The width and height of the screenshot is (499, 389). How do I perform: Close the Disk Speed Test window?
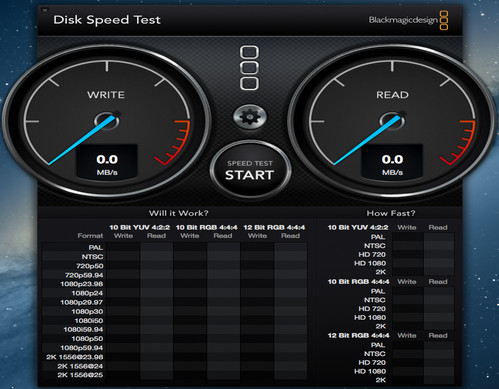[x=45, y=10]
